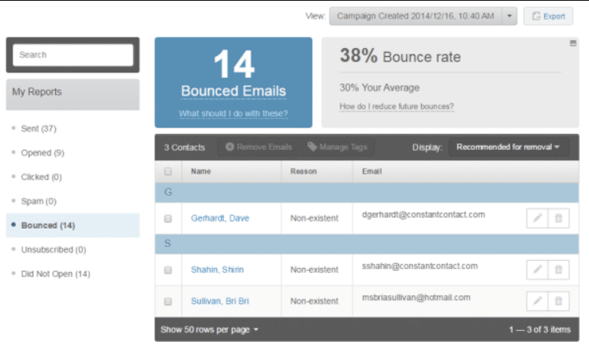Delete Gerhardt, Dave with trash icon
The width and height of the screenshot is (589, 364).
point(558,218)
